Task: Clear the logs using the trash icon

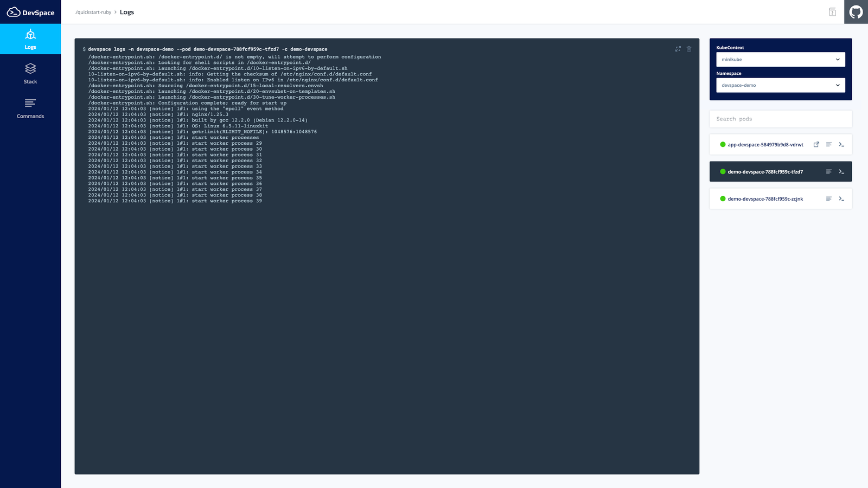Action: (689, 49)
